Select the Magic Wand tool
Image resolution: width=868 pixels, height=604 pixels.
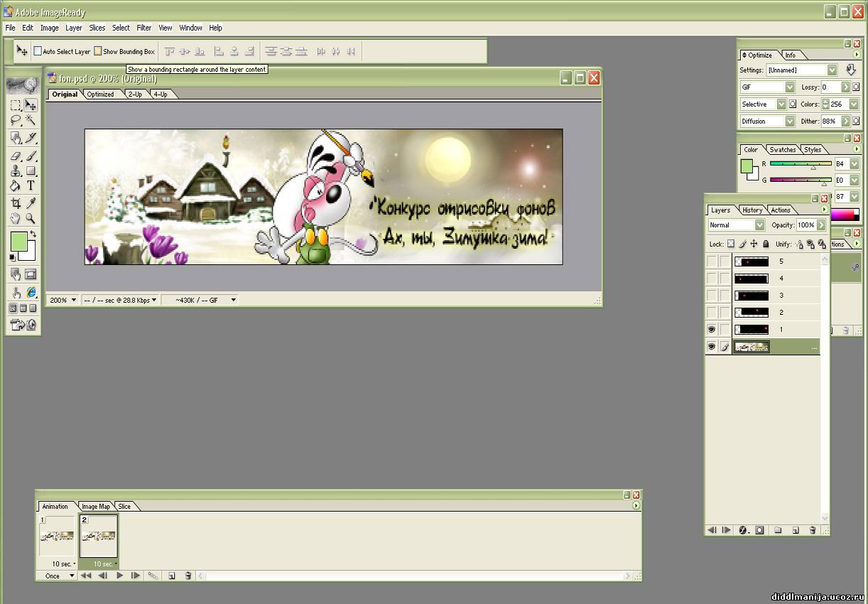click(31, 121)
